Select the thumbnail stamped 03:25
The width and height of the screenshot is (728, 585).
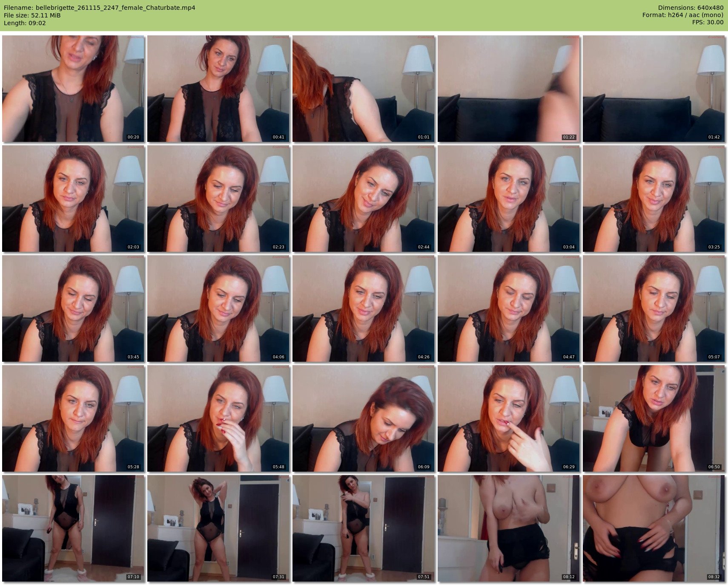(x=653, y=199)
